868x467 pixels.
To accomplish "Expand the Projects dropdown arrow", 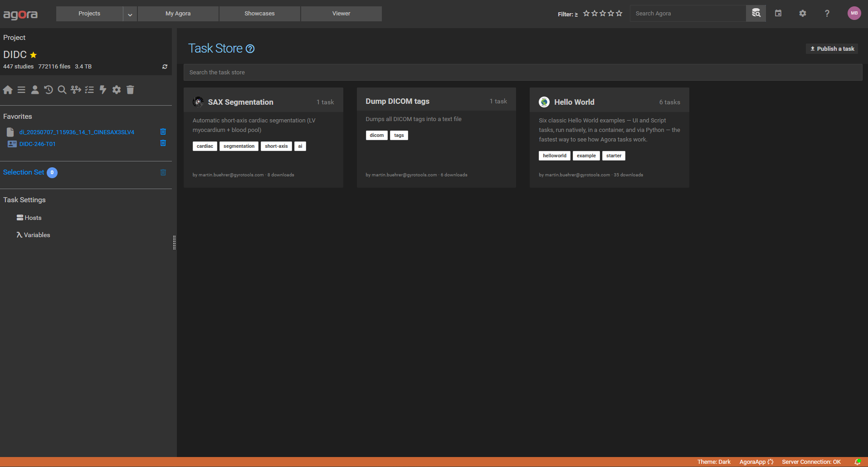I will (x=130, y=14).
